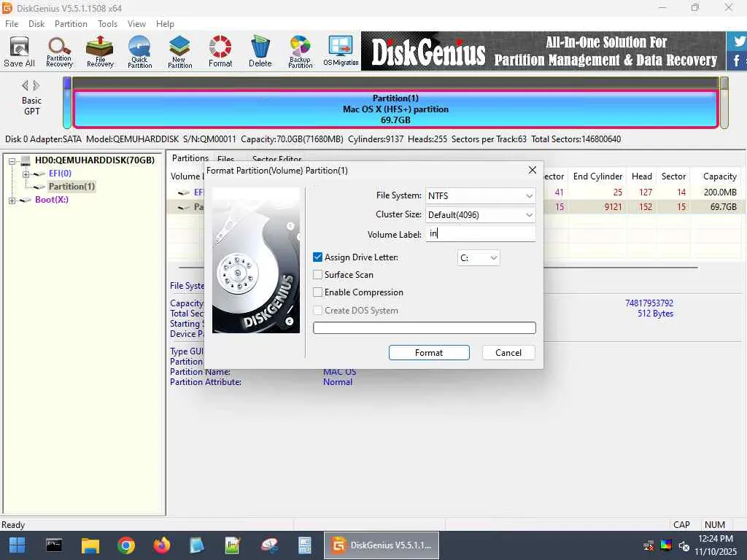The image size is (747, 560).
Task: Select Boot(X:) in disk tree
Action: point(52,200)
